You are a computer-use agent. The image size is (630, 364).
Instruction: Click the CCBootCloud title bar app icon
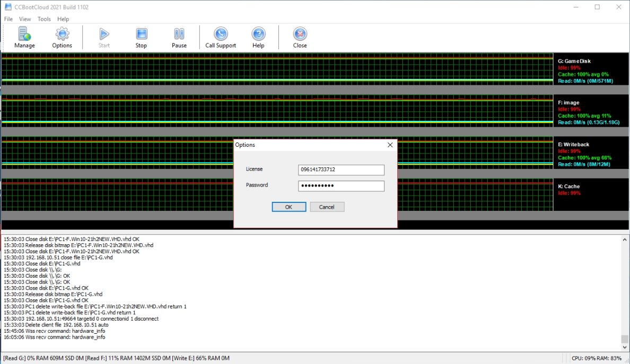pyautogui.click(x=7, y=7)
